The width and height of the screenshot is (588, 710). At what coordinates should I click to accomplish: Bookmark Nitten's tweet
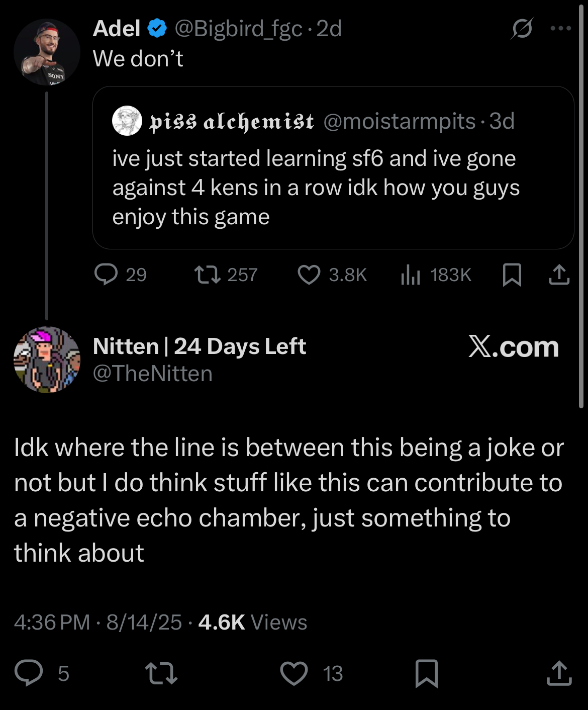(x=427, y=673)
